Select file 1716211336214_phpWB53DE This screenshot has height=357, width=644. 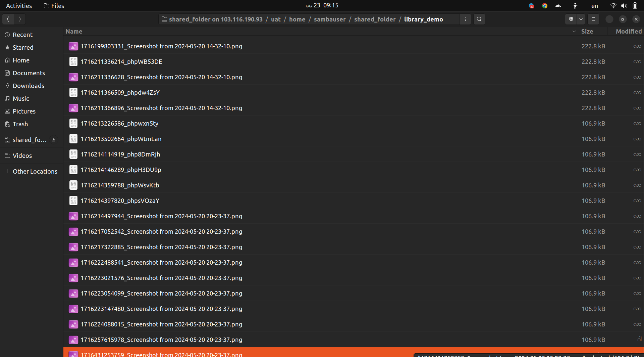[x=121, y=61]
